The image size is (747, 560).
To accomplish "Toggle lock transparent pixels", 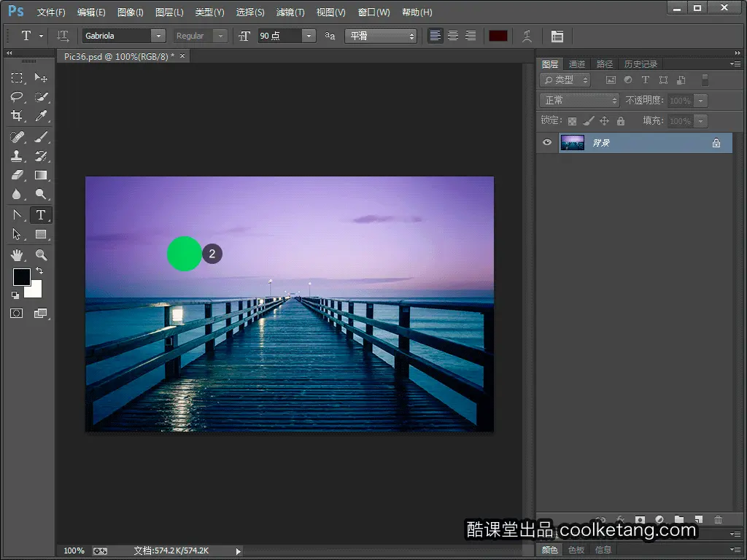I will click(x=572, y=121).
